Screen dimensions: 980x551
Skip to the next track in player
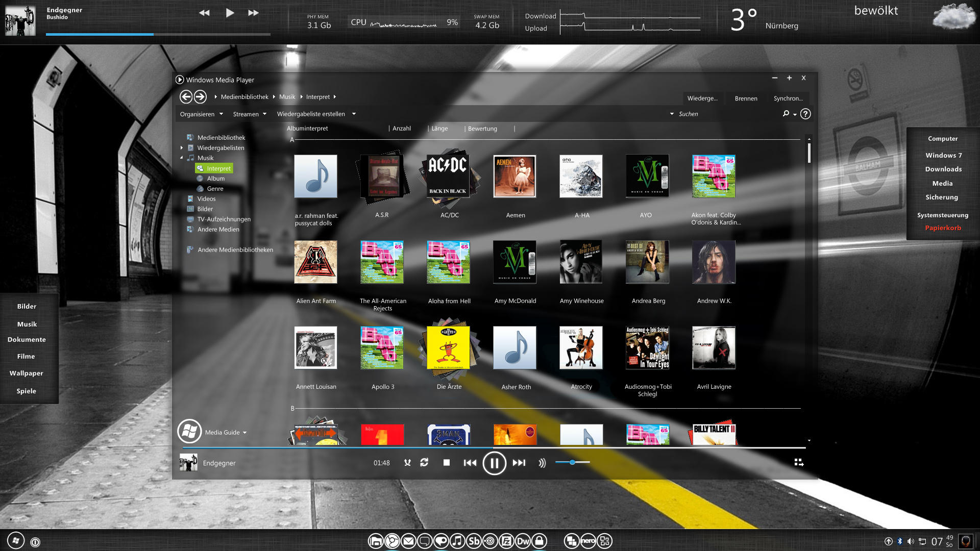coord(519,463)
